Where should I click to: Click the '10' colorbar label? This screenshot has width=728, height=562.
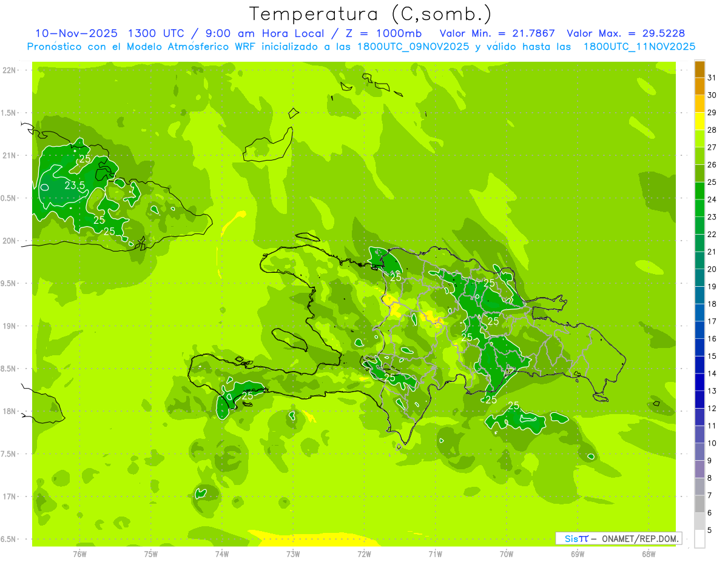(712, 443)
